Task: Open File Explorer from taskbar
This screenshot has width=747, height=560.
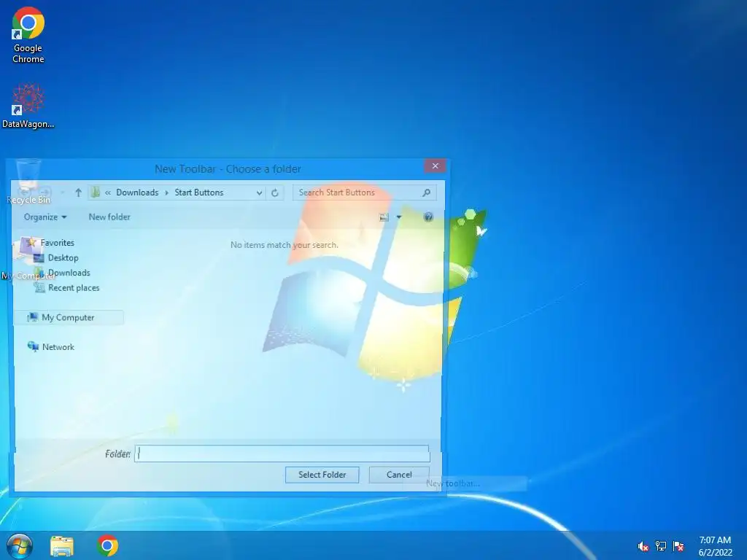Action: tap(62, 545)
